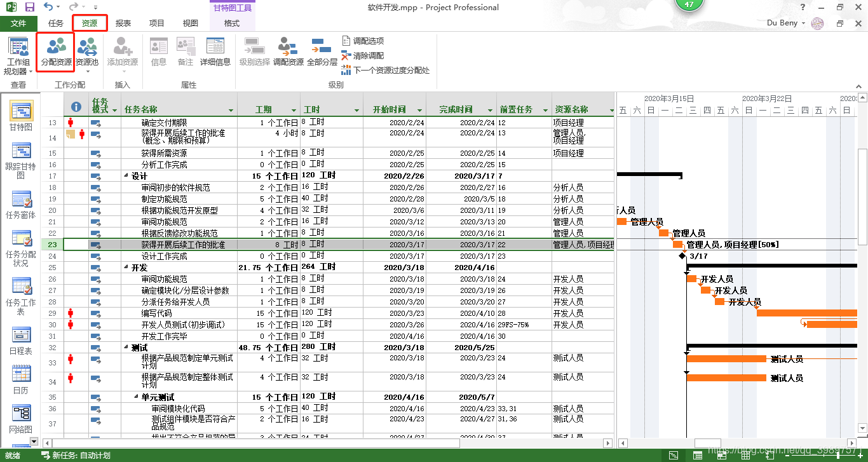868x462 pixels.
Task: Switch to 跟踪甘特图 view in sidebar
Action: 21,160
